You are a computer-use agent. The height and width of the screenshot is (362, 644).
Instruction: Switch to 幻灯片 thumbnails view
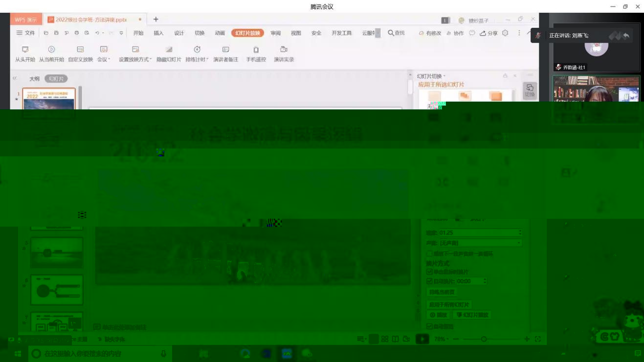tap(56, 79)
